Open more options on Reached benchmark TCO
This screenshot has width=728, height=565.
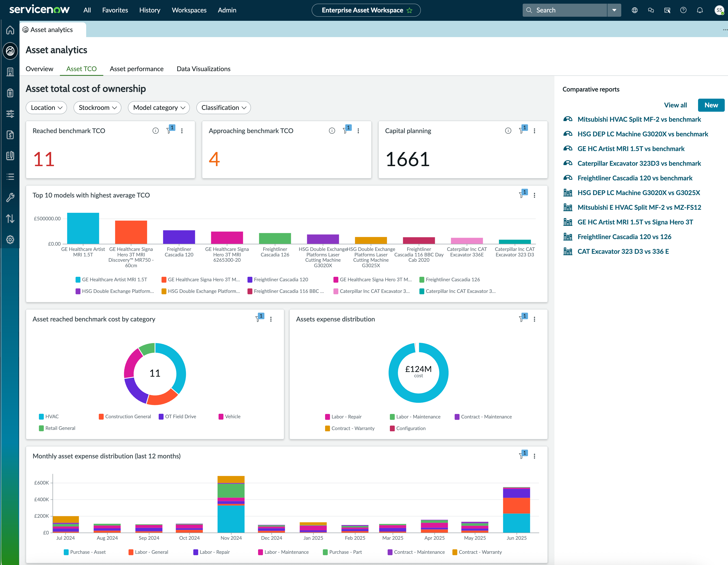182,131
